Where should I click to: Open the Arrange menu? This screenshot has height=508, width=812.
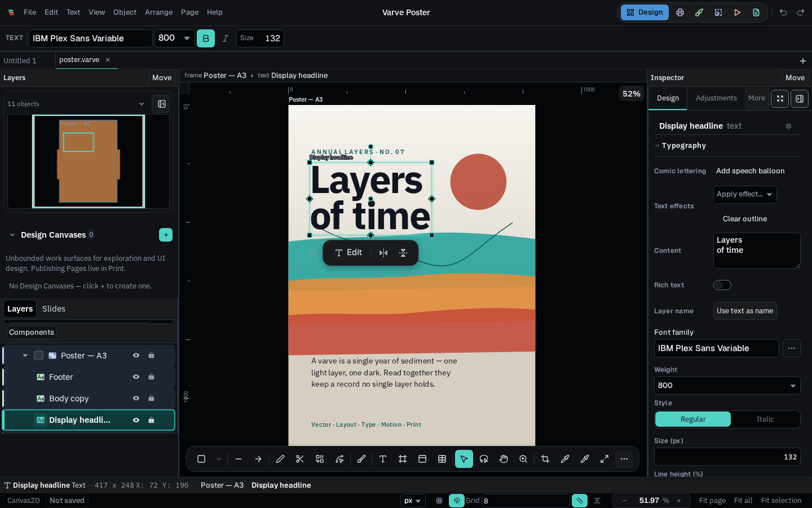coord(158,12)
